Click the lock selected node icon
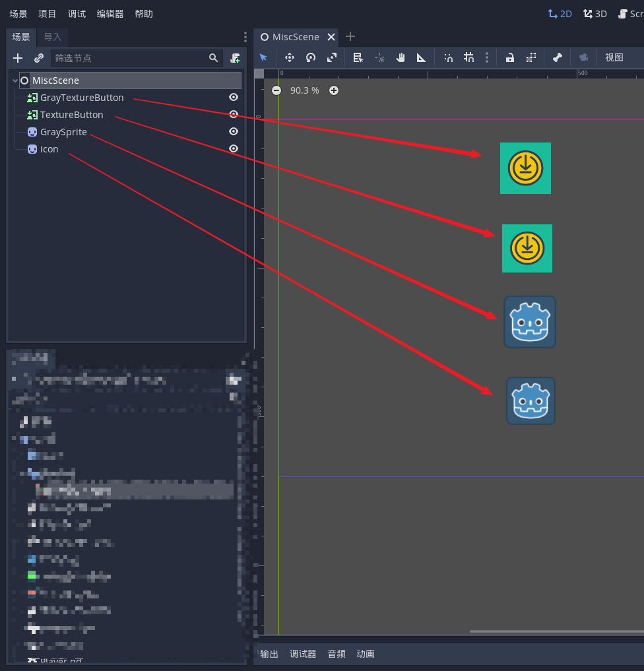644x671 pixels. pyautogui.click(x=509, y=58)
